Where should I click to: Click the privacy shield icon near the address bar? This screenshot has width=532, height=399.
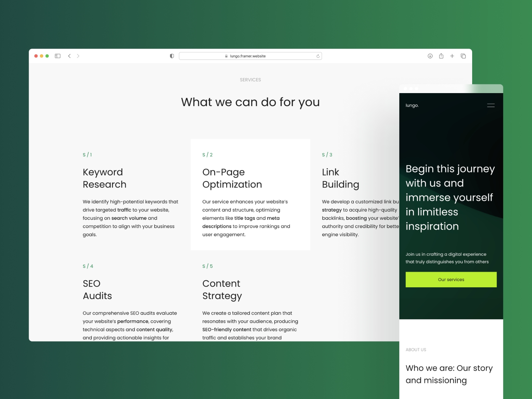click(172, 56)
